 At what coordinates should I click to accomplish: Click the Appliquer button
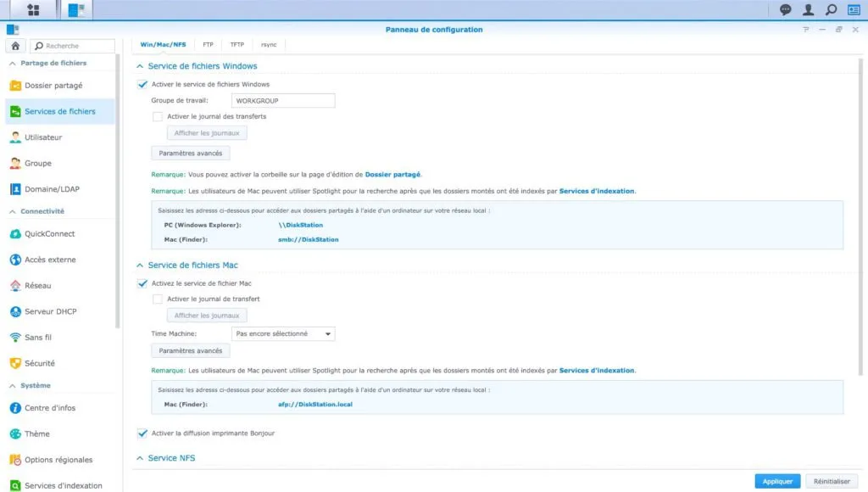coord(777,482)
